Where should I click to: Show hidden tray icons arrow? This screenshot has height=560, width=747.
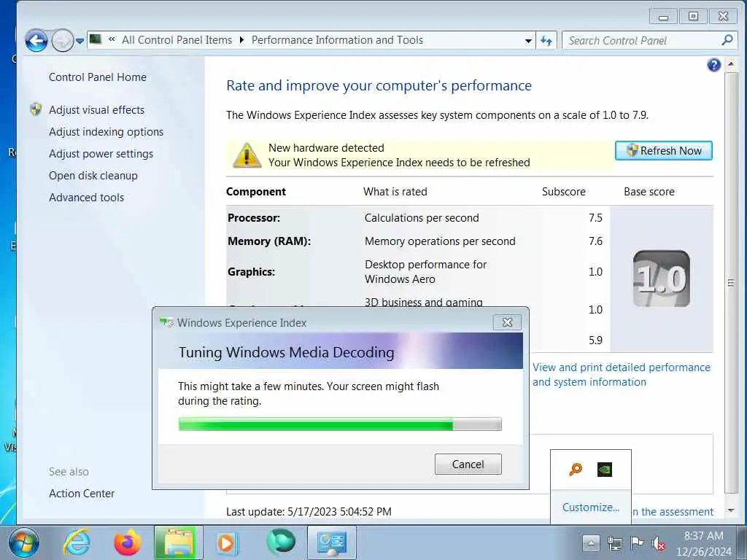coord(591,543)
